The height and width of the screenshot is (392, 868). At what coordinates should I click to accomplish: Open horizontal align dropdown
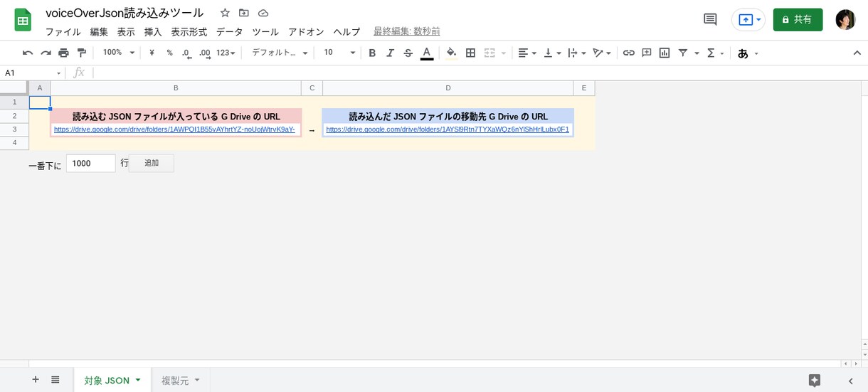[527, 53]
